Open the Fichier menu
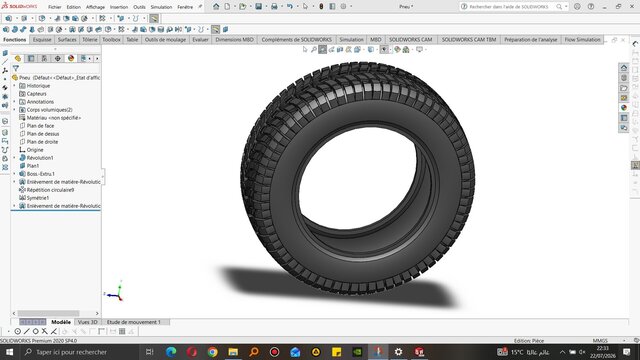640x360 pixels. (54, 7)
